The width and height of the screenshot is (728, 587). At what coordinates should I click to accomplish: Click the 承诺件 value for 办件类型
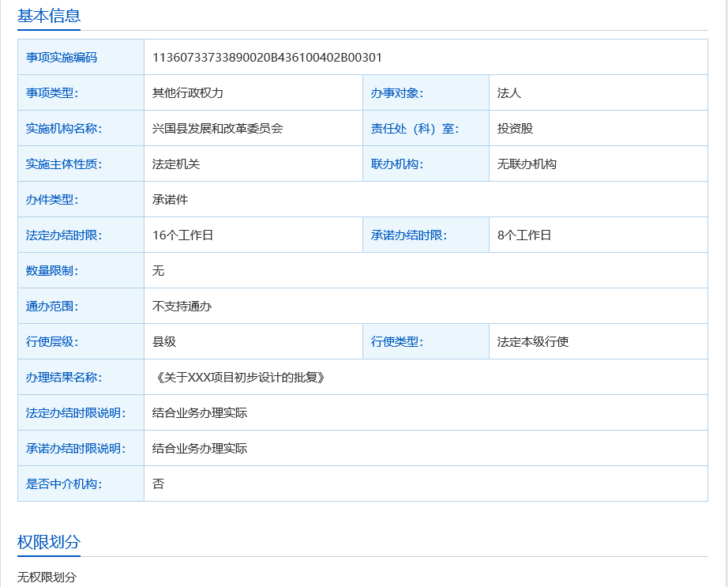[170, 199]
